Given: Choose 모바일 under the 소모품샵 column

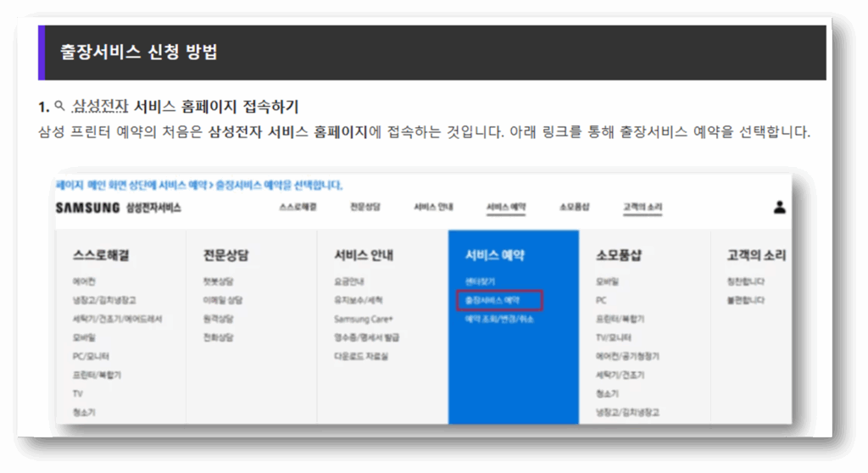Looking at the screenshot, I should [x=607, y=281].
